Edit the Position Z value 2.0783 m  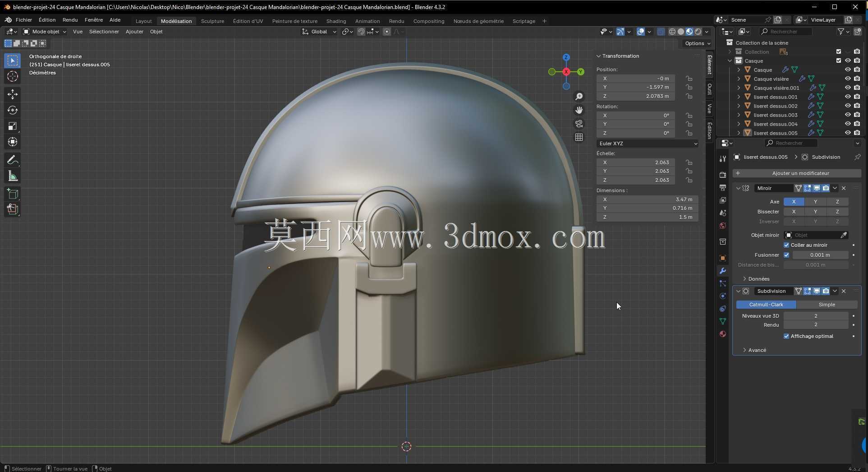(x=636, y=96)
